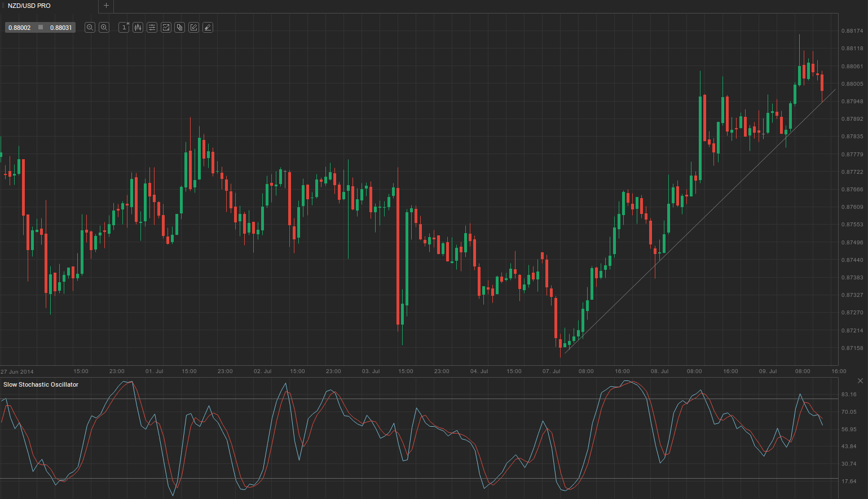868x499 pixels.
Task: Click the 27 Jun 2014 date label
Action: 17,371
